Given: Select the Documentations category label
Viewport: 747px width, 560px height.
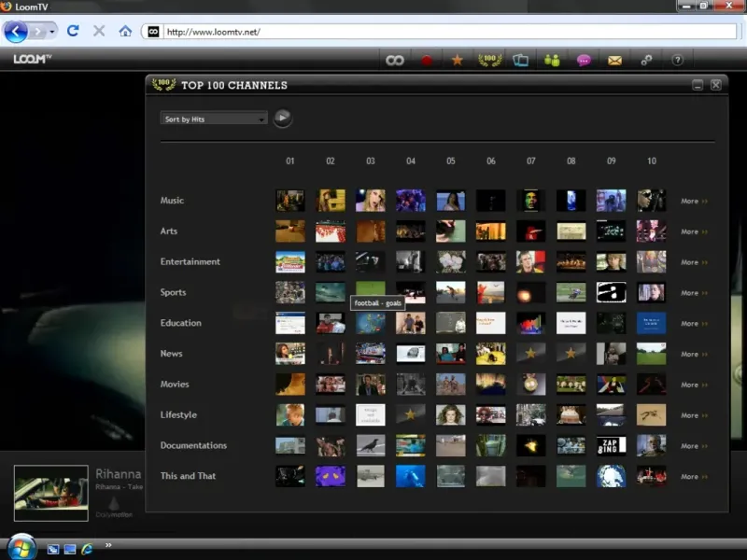Looking at the screenshot, I should click(x=192, y=445).
